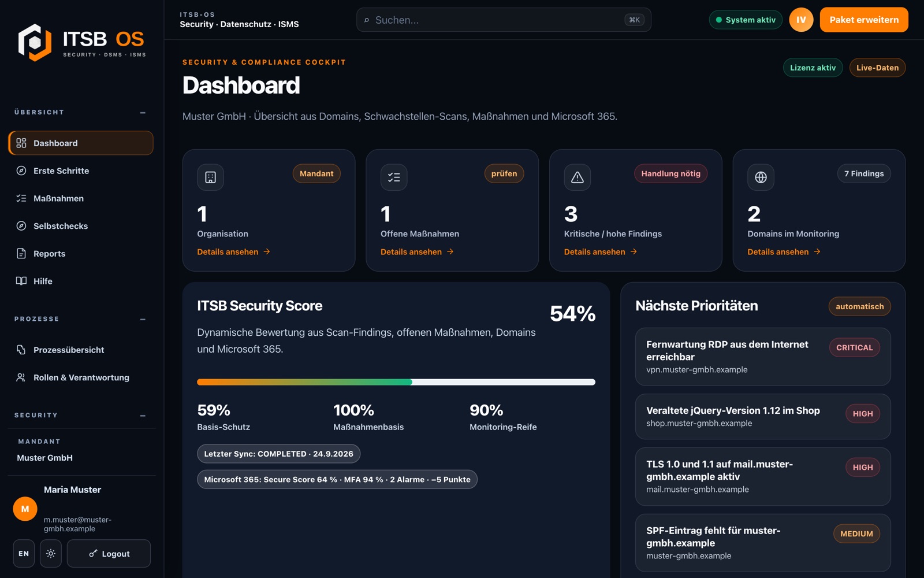Click the search magnifier icon

(367, 20)
